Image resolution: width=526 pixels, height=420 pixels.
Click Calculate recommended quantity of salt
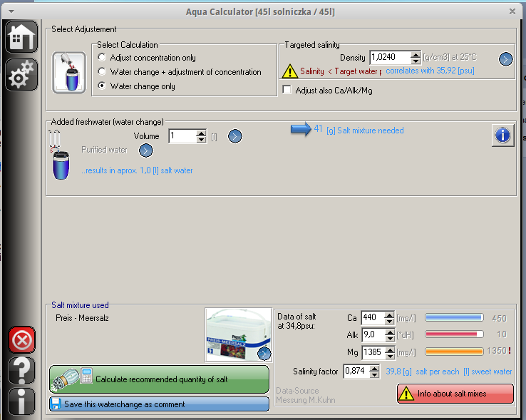(x=160, y=379)
